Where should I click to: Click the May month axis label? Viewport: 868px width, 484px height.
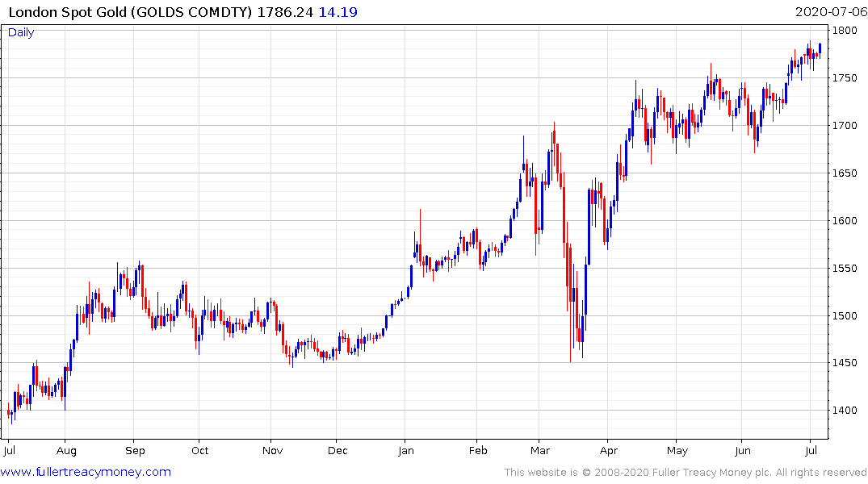(677, 451)
